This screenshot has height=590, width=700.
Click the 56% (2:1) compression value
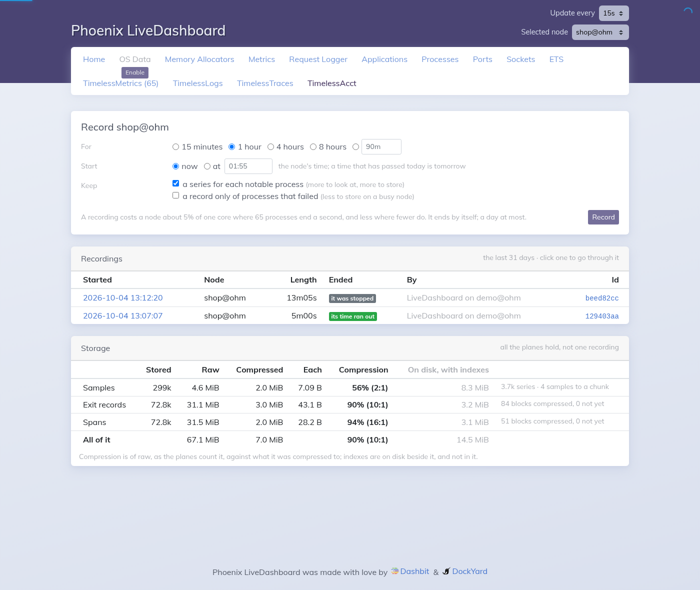pos(370,388)
